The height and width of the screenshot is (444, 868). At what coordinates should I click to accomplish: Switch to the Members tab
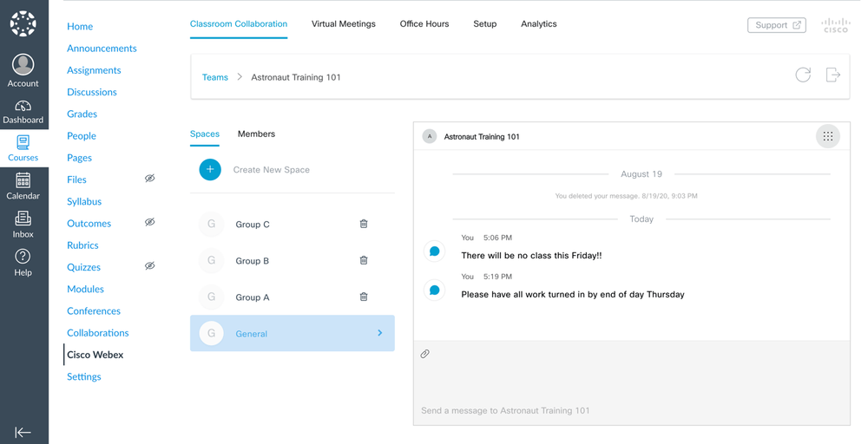[x=256, y=134]
